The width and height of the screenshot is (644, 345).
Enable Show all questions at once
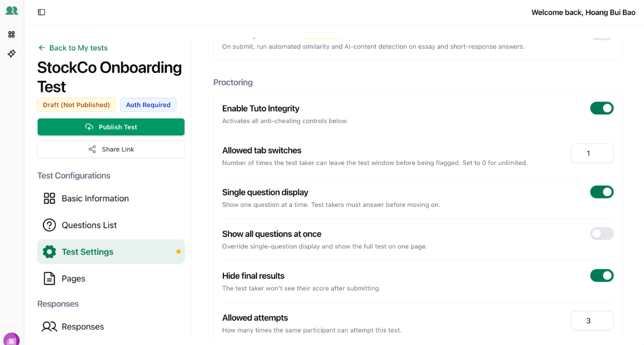[x=602, y=234]
